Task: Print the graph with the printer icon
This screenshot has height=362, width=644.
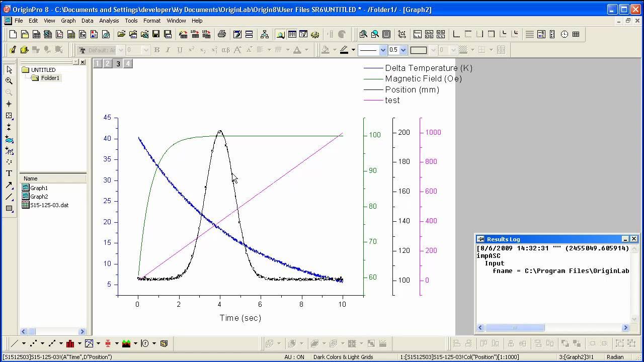Action: [x=221, y=34]
